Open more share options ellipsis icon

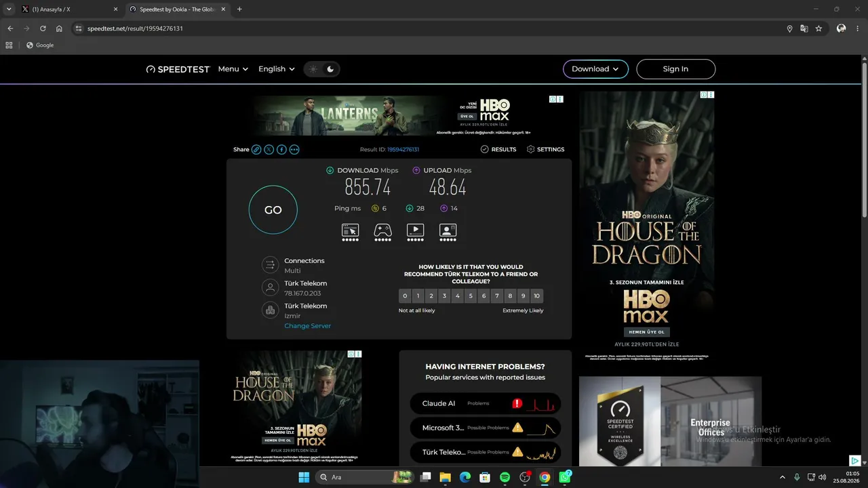[294, 150]
